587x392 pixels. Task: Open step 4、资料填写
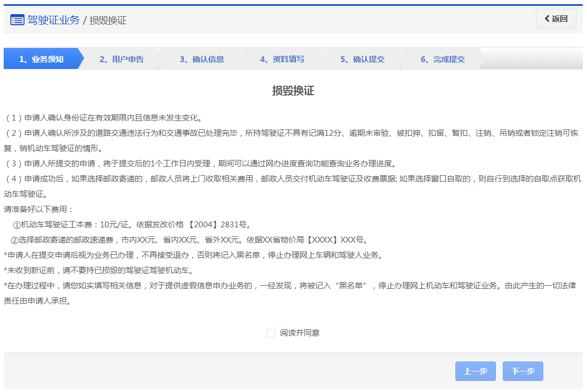(282, 59)
